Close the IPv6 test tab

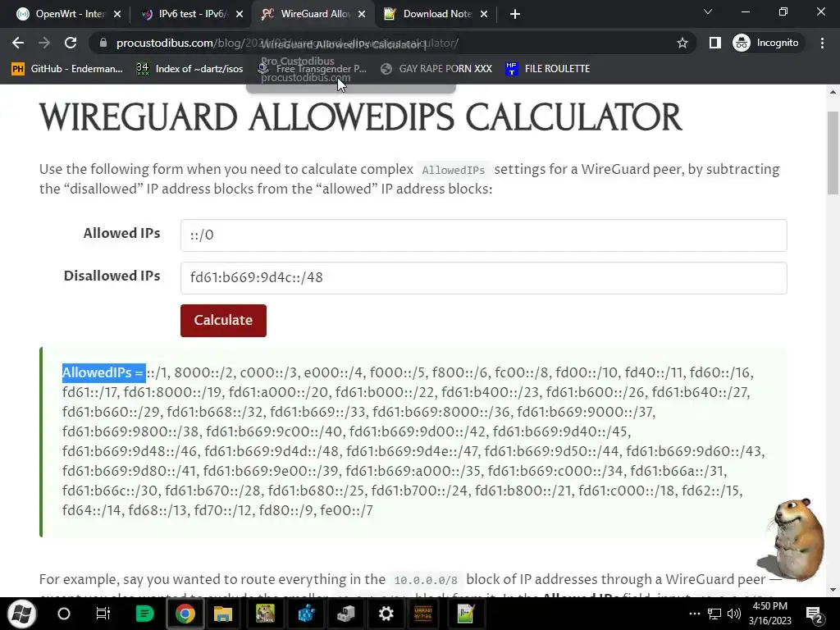point(240,15)
